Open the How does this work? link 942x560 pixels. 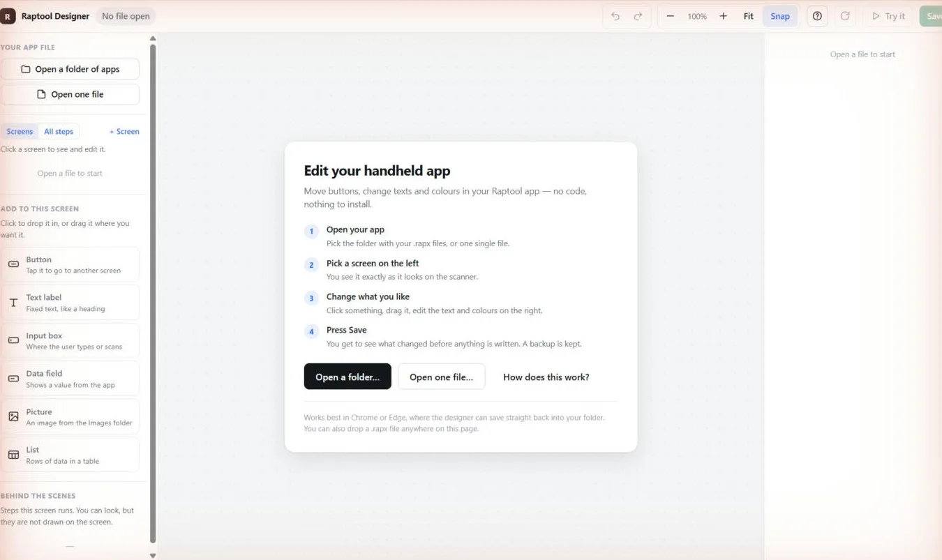click(546, 377)
